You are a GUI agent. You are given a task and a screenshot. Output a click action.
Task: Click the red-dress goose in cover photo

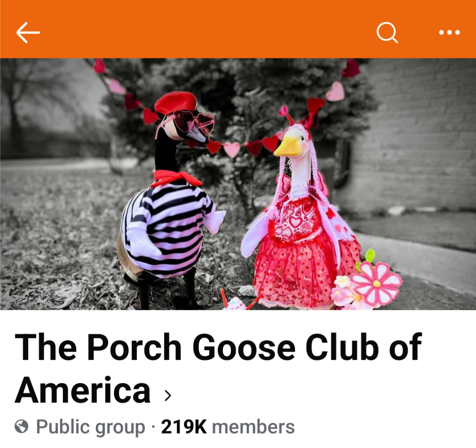[300, 218]
